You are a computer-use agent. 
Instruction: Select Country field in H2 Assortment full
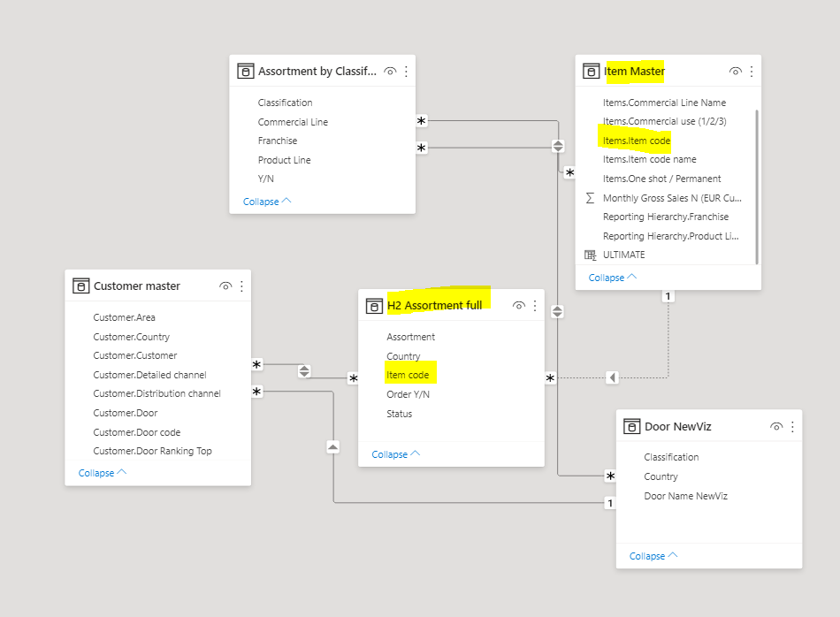[403, 356]
